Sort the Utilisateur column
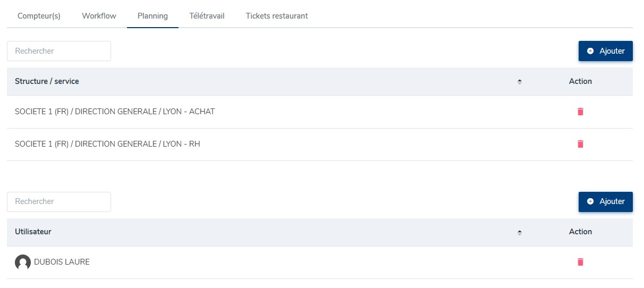The width and height of the screenshot is (644, 288). click(520, 232)
